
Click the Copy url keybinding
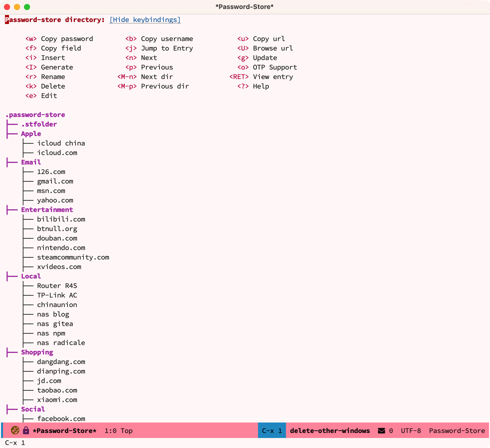[261, 39]
